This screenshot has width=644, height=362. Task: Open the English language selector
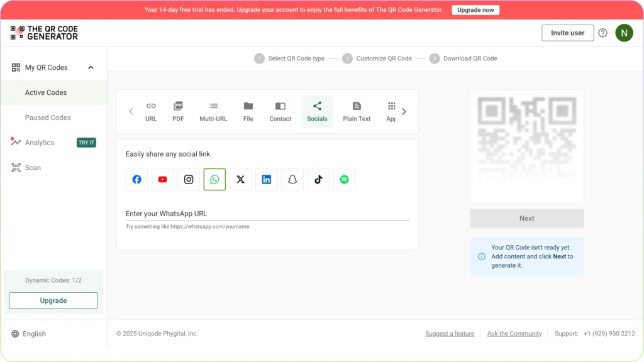tap(29, 334)
